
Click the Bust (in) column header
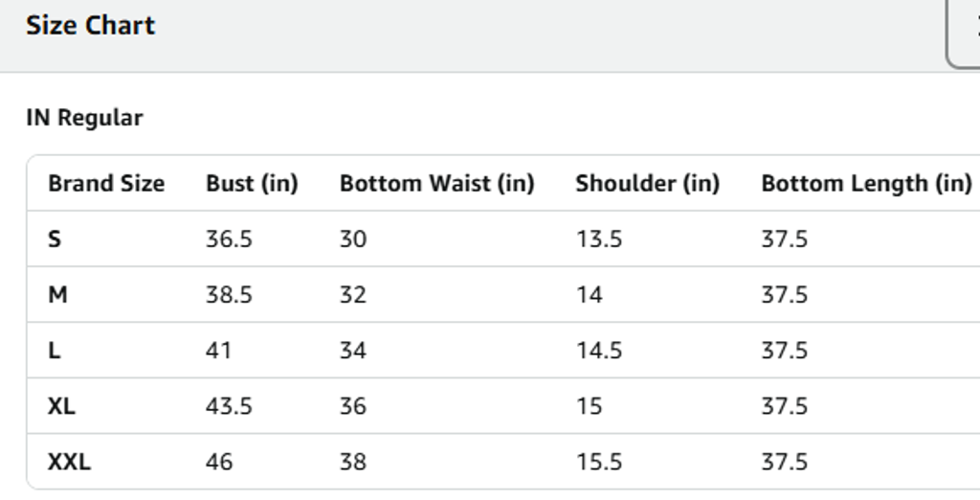pyautogui.click(x=252, y=183)
